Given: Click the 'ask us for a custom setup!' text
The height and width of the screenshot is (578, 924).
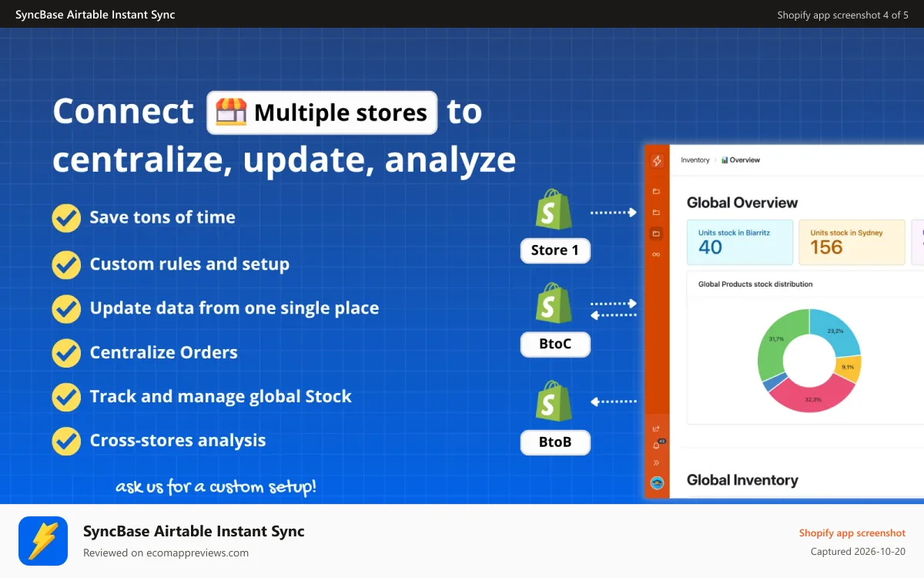Looking at the screenshot, I should pos(216,487).
